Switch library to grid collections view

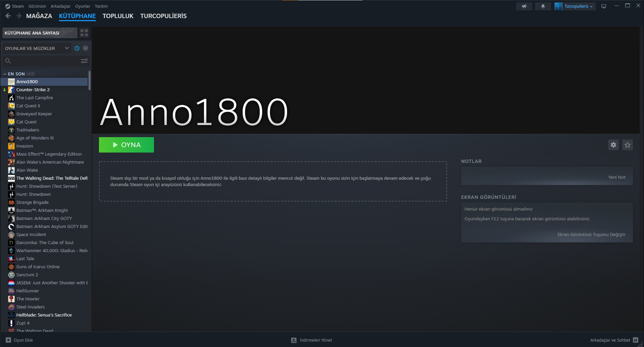pos(84,33)
